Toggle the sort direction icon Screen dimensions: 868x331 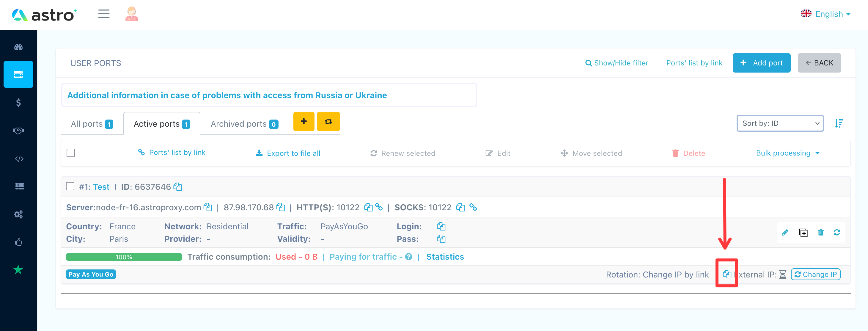coord(839,123)
